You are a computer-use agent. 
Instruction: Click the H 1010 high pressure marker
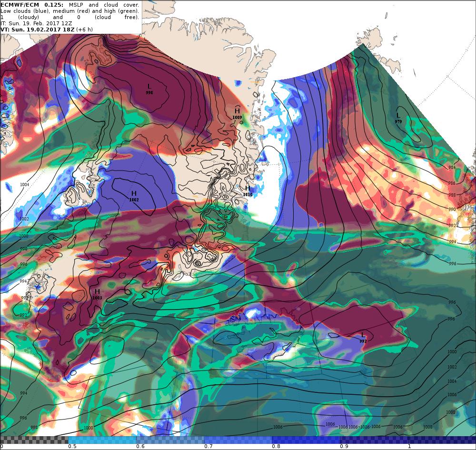(x=248, y=191)
